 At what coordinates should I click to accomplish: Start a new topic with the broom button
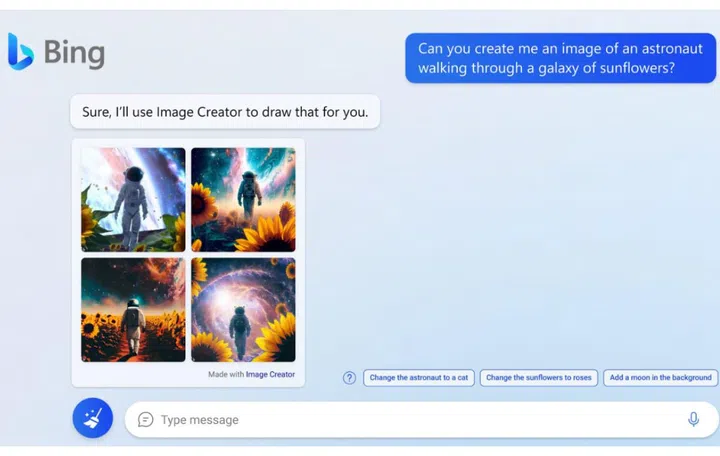[x=92, y=418]
